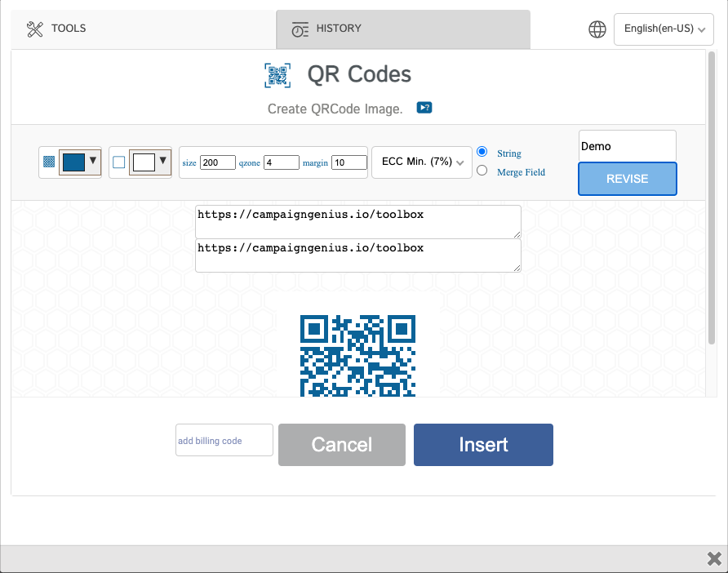Click the size input field
The height and width of the screenshot is (573, 728).
pyautogui.click(x=218, y=162)
